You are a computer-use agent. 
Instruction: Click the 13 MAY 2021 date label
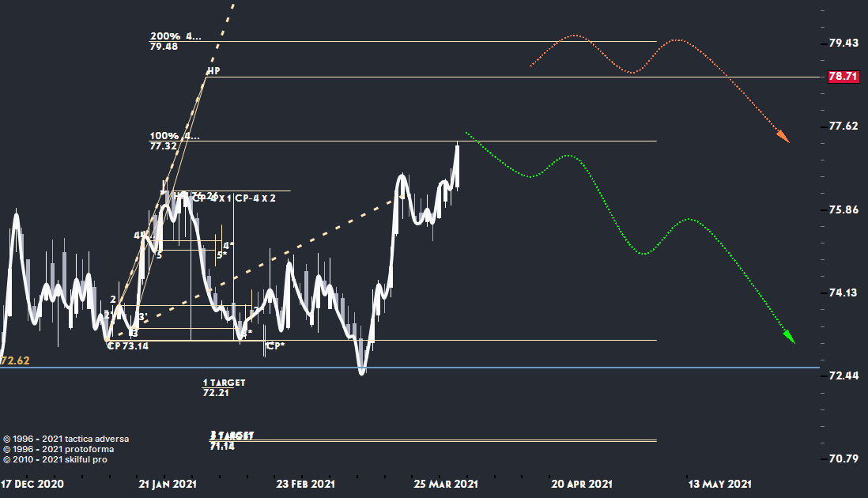[720, 483]
